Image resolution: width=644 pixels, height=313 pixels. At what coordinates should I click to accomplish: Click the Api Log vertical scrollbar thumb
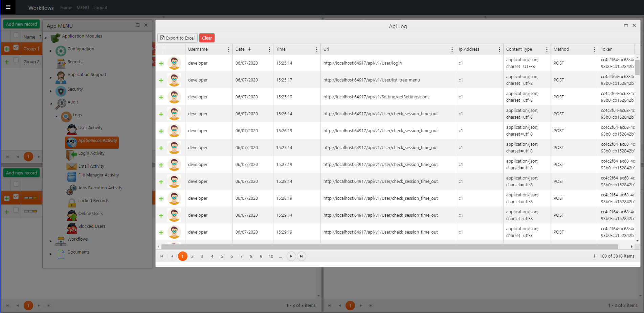pyautogui.click(x=637, y=67)
